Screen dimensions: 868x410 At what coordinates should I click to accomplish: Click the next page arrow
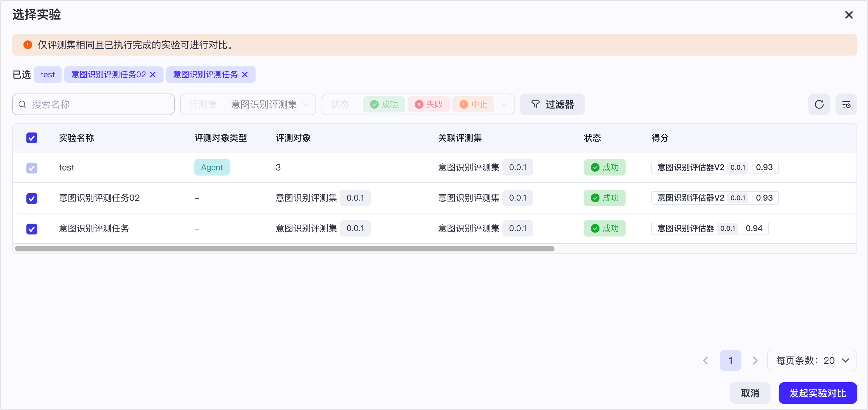pyautogui.click(x=755, y=361)
